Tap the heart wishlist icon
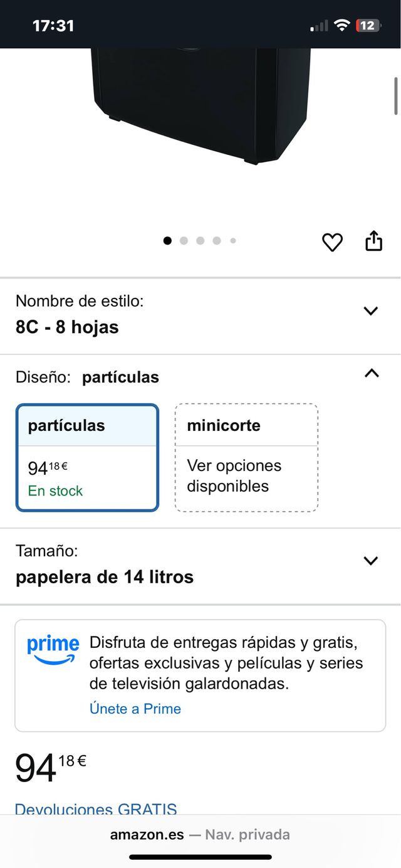 (332, 241)
